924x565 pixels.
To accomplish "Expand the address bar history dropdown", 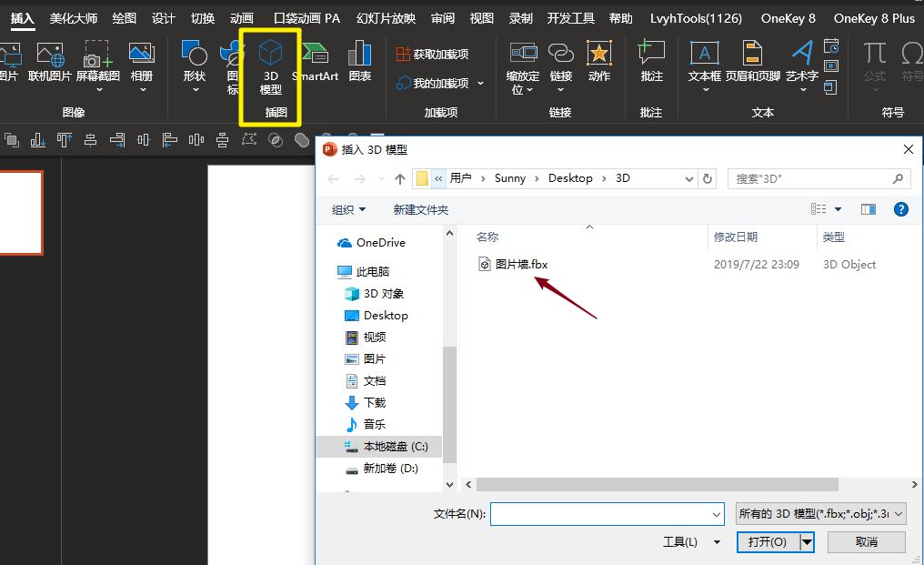I will click(688, 178).
